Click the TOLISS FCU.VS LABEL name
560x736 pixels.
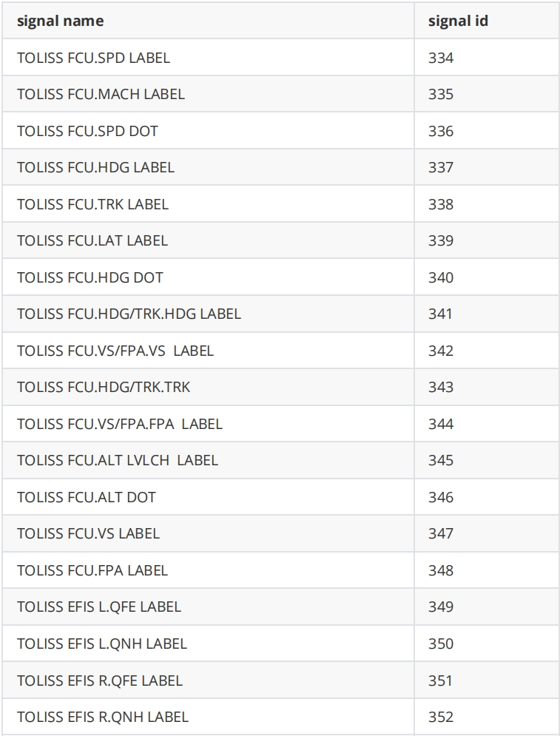point(88,533)
